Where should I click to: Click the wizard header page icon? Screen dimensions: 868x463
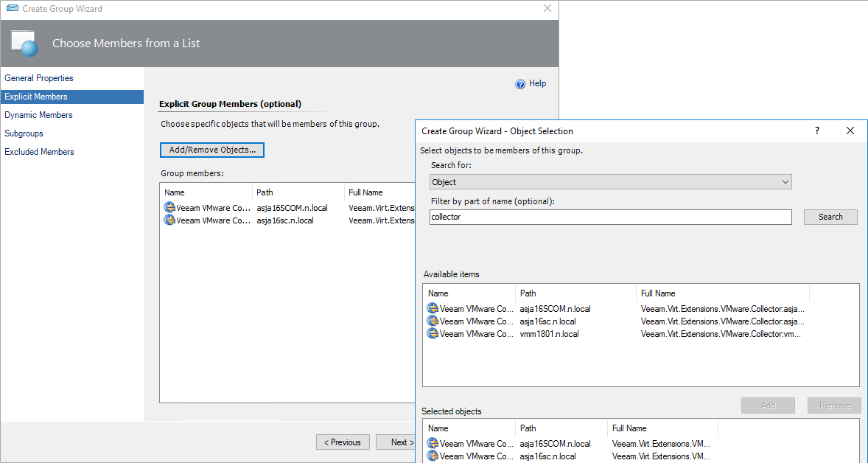point(24,43)
